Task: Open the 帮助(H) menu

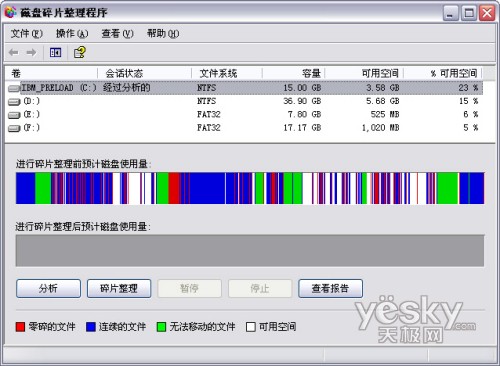Action: pos(163,33)
